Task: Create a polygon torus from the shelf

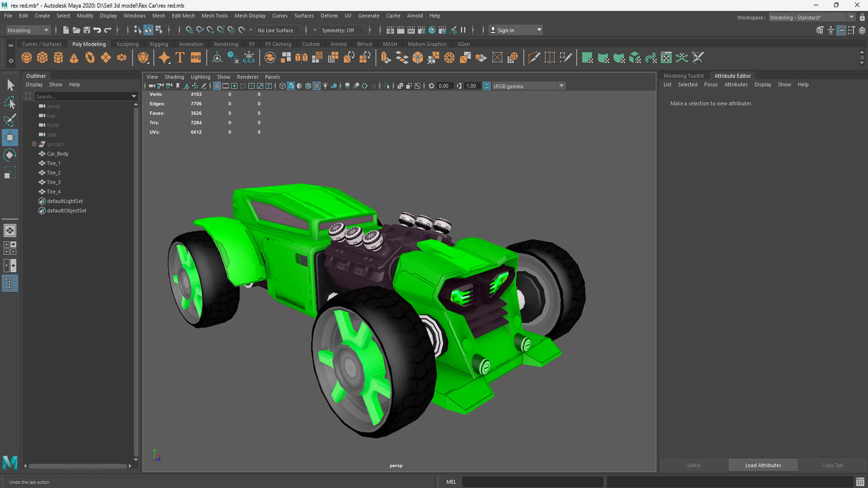Action: 90,58
